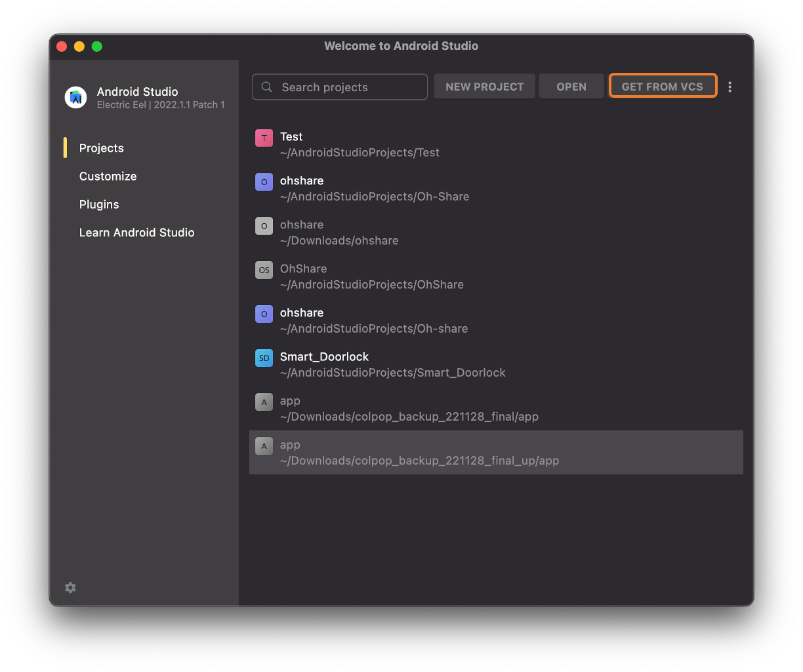Select path ~/Downloads/colpop_backup_221128_final_up/app
803x672 pixels.
click(x=420, y=460)
